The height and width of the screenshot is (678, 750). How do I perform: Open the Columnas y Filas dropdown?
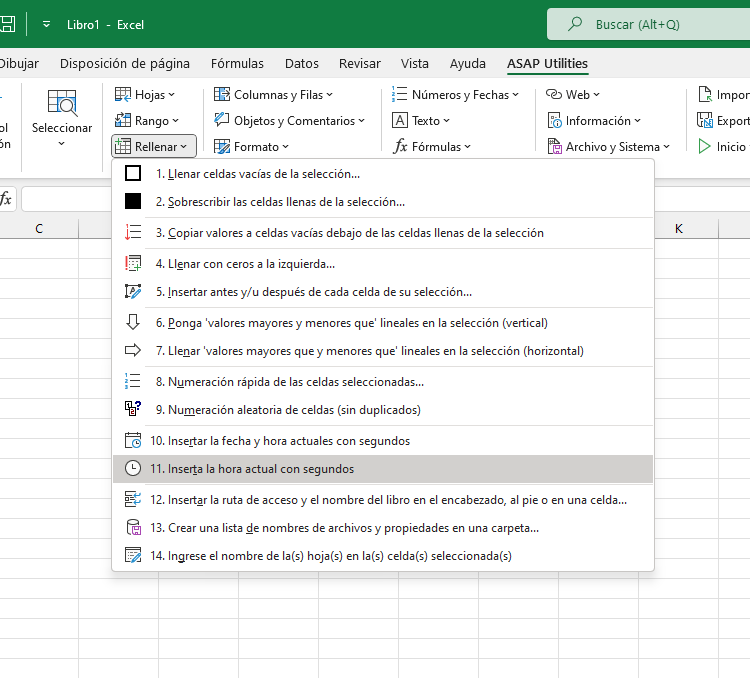tap(273, 95)
